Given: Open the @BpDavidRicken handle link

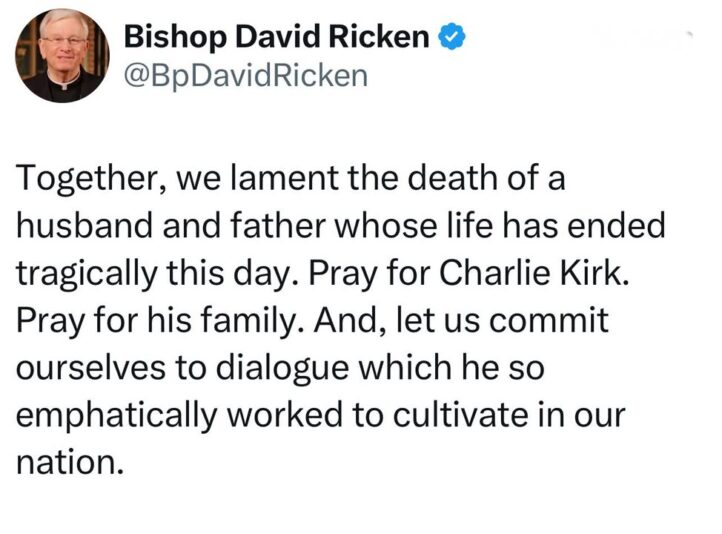Looking at the screenshot, I should [x=244, y=74].
